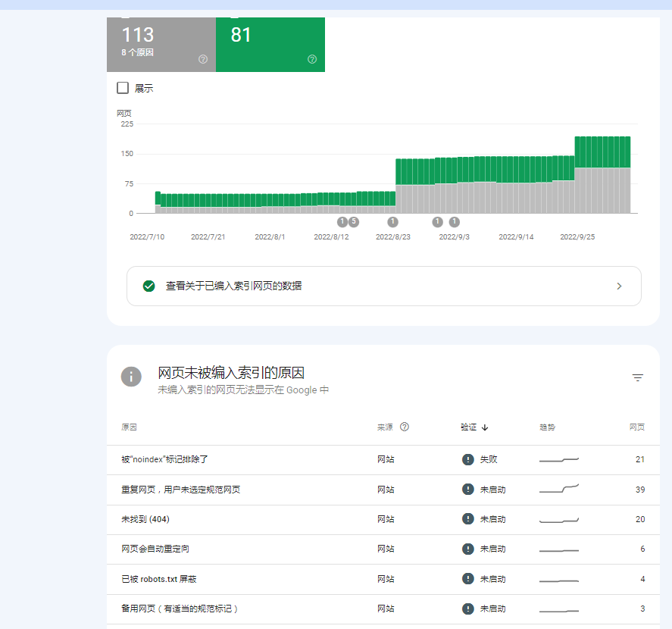Viewport: 672px width, 629px height.
Task: Click the question mark on the green 81 card
Action: click(x=311, y=59)
